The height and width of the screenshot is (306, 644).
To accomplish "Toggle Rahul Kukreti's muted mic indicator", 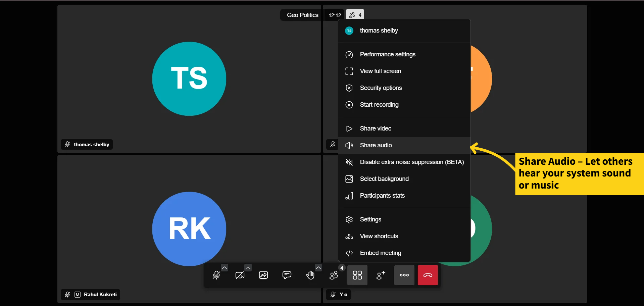I will click(x=67, y=294).
